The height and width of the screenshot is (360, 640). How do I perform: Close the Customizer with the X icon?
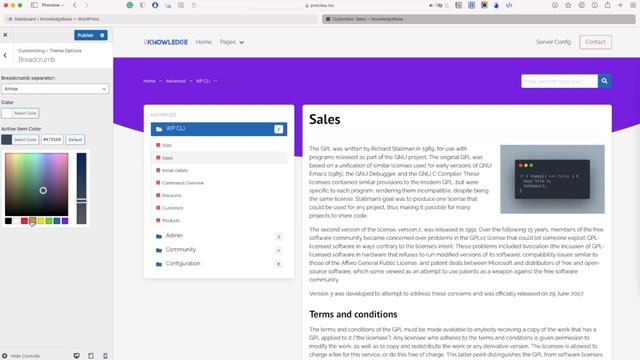(5, 35)
